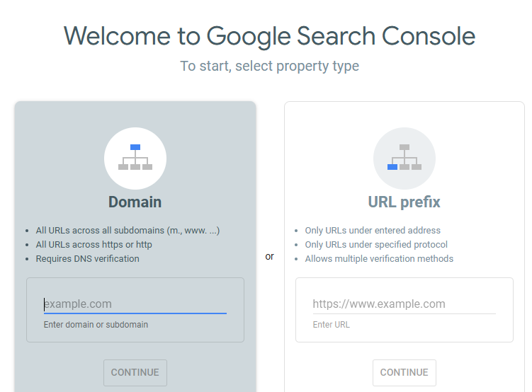Click the 'Enter domain or subdomain' helper text
Screen dimensions: 532x392
96,325
